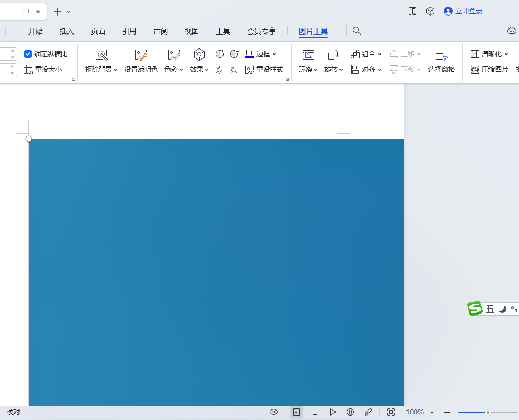Click the zoom slider handle
Screen dimensions: 519x420
(488, 412)
